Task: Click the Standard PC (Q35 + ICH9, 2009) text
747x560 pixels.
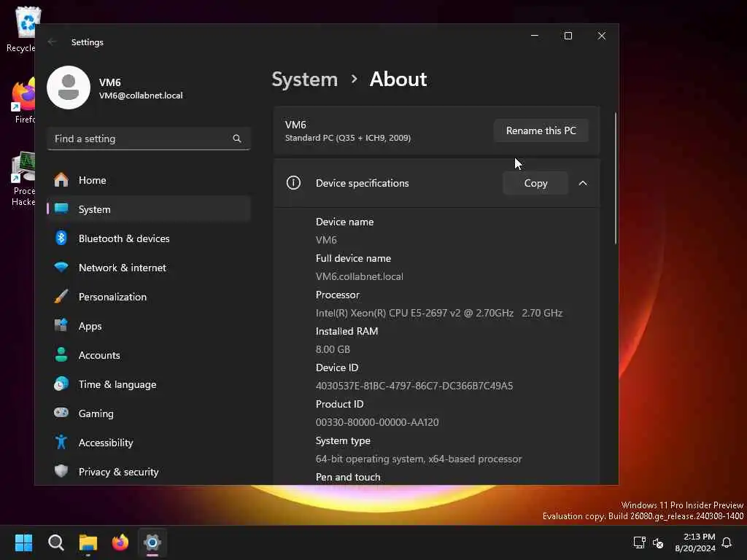Action: (x=348, y=138)
